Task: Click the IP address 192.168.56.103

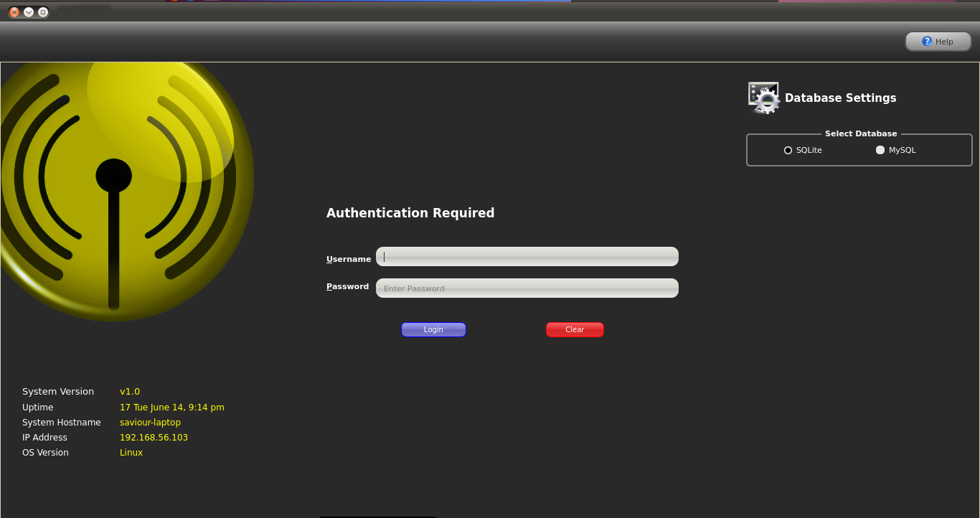Action: pyautogui.click(x=154, y=438)
